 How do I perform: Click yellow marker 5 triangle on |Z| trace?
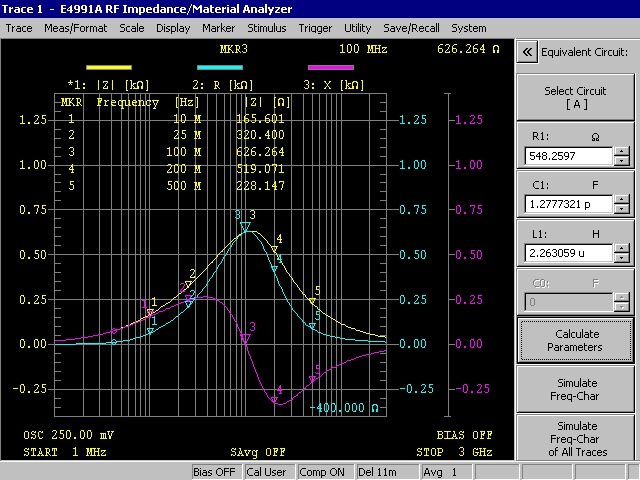click(x=312, y=301)
